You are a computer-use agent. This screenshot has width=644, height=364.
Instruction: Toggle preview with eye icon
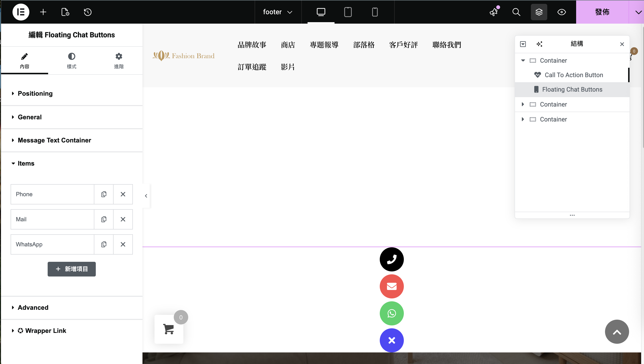click(561, 12)
